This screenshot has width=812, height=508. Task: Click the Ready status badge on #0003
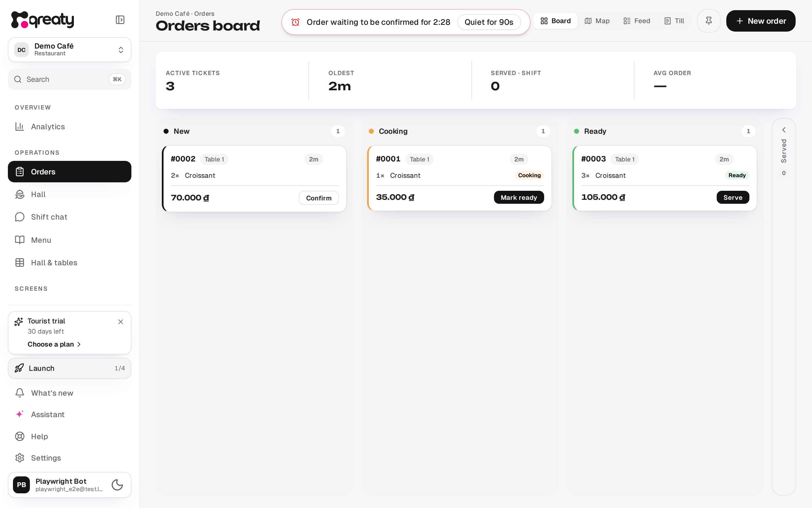(x=737, y=175)
